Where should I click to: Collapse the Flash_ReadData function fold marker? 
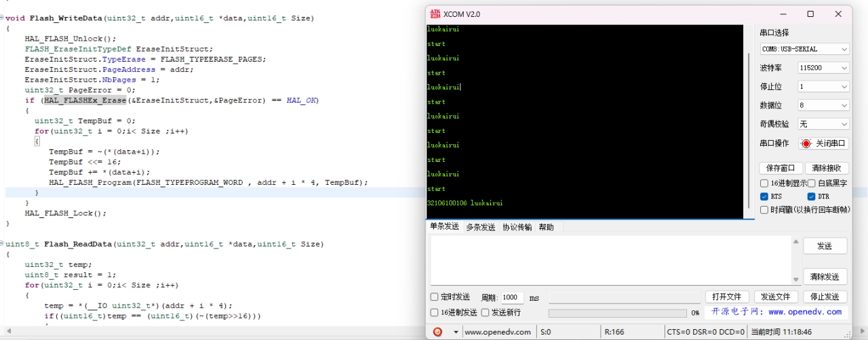[2, 244]
